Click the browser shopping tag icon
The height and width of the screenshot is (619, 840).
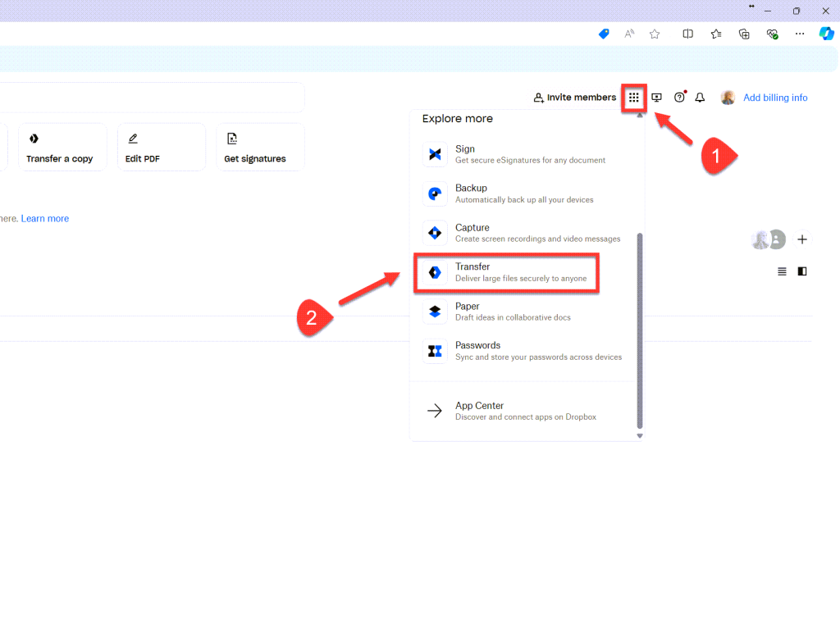pyautogui.click(x=604, y=34)
